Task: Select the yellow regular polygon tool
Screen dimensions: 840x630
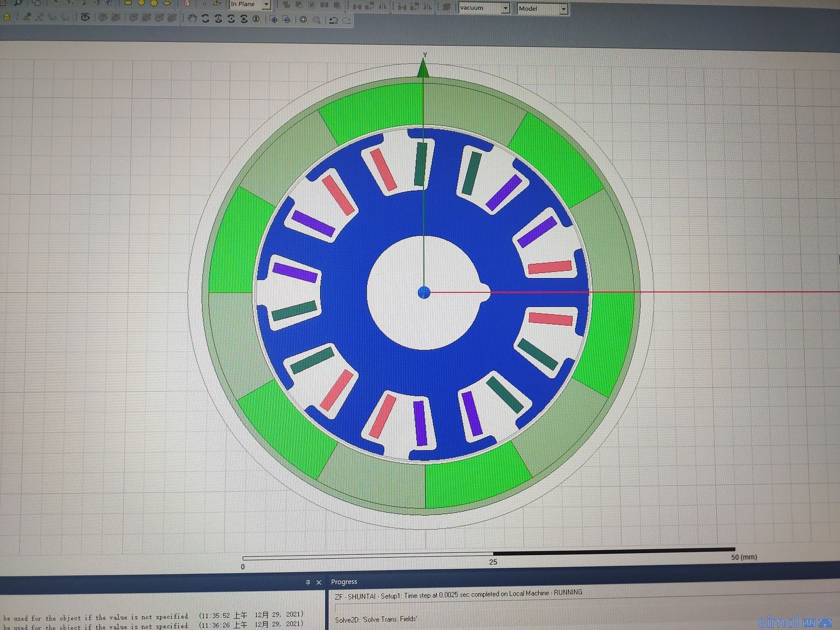Action: [x=154, y=3]
